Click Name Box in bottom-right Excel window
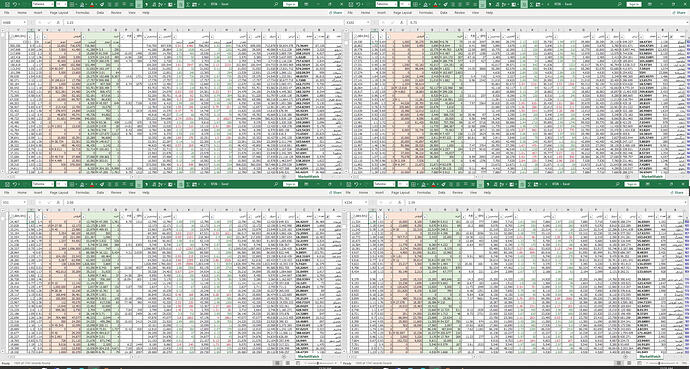The width and height of the screenshot is (690, 369). pos(355,202)
